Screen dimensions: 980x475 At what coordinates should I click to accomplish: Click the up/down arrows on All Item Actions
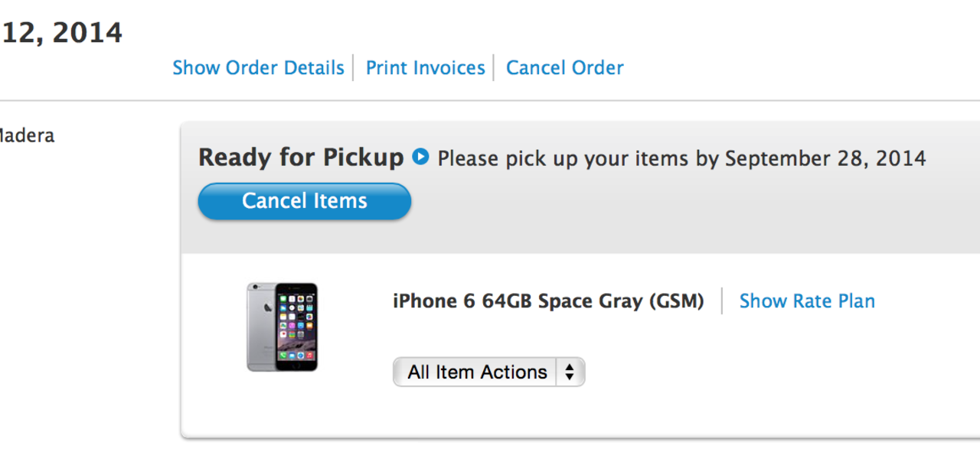pos(570,373)
